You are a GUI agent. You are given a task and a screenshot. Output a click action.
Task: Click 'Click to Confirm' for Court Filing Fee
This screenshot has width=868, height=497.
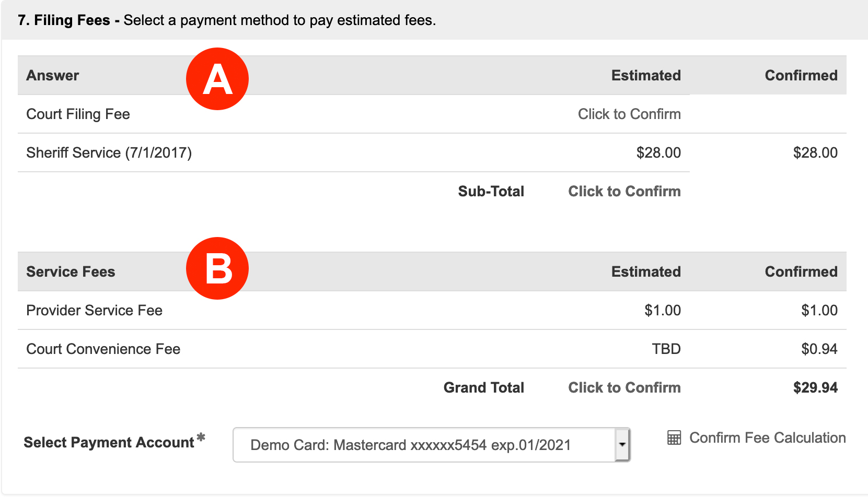(x=629, y=114)
